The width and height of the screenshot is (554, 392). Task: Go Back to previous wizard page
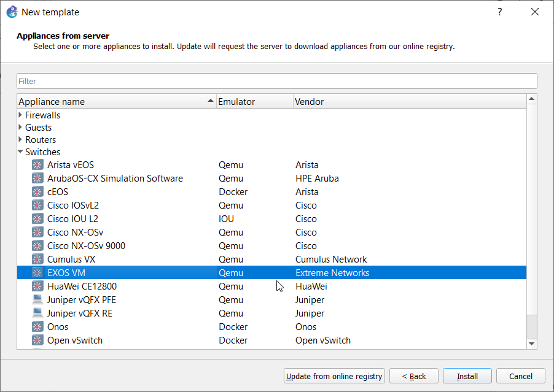point(414,376)
